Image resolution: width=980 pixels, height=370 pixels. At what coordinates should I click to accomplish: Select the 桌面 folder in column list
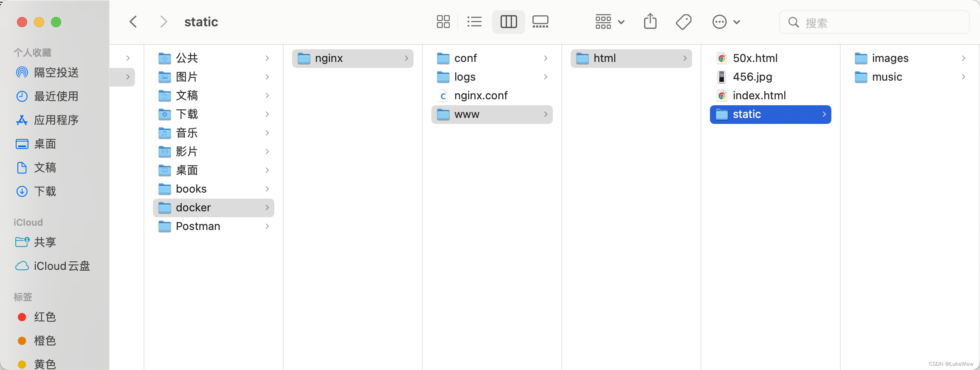(x=214, y=170)
